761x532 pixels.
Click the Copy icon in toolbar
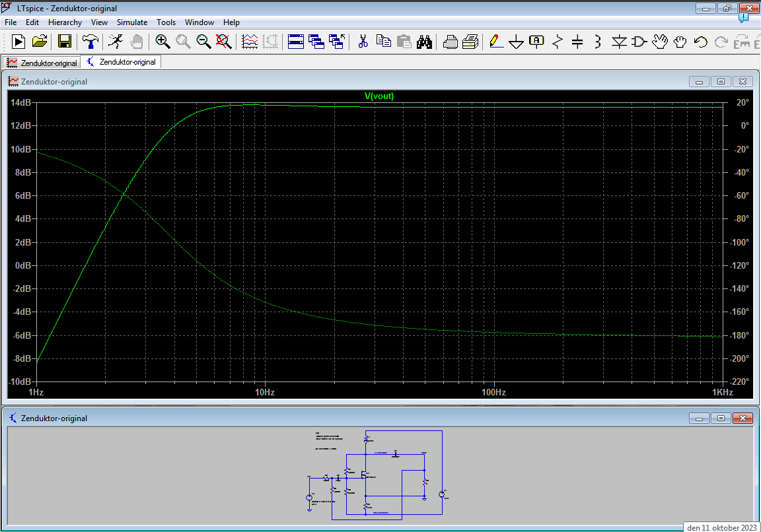click(x=383, y=42)
